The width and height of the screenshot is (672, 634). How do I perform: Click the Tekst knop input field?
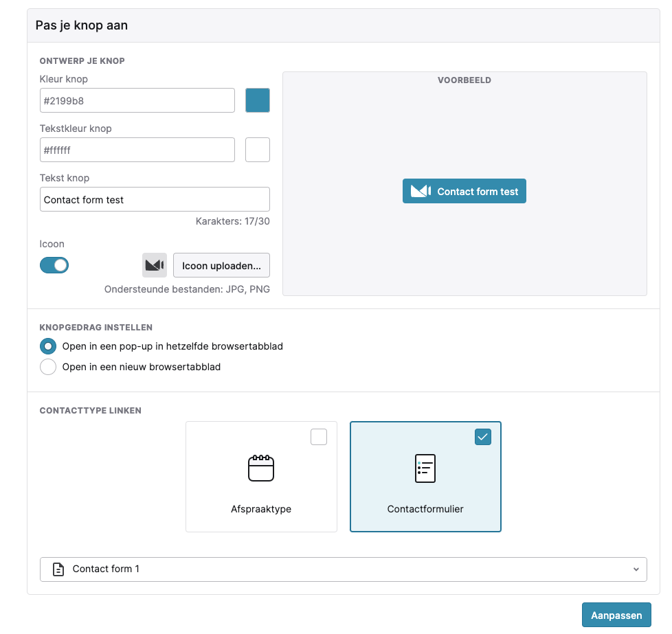(155, 199)
